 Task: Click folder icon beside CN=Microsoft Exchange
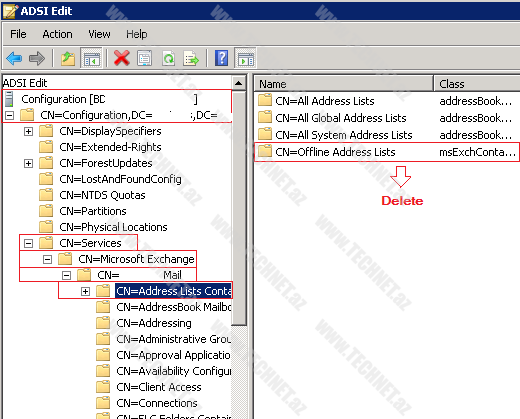pos(65,259)
